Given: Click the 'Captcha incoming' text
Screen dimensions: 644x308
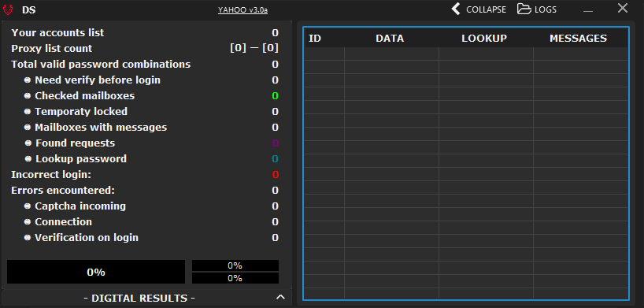Looking at the screenshot, I should pyautogui.click(x=80, y=206).
